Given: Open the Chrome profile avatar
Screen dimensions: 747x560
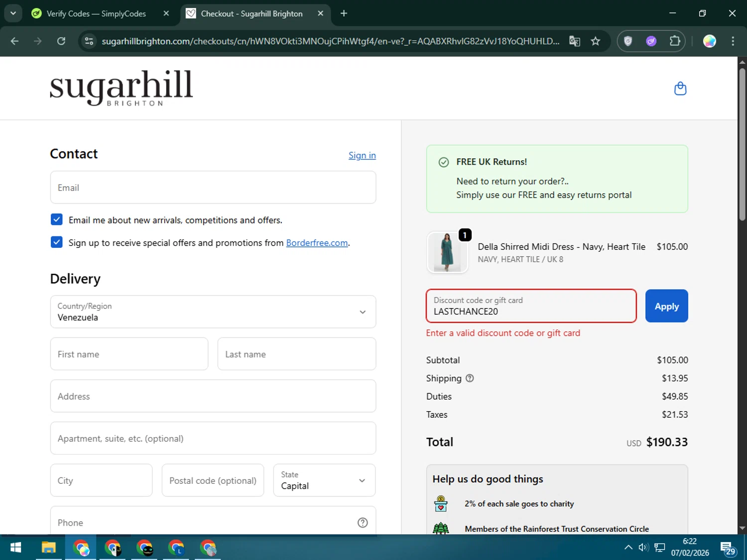Looking at the screenshot, I should point(710,41).
